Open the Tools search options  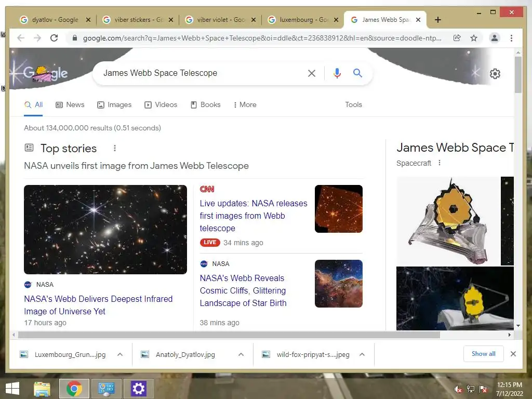[353, 105]
